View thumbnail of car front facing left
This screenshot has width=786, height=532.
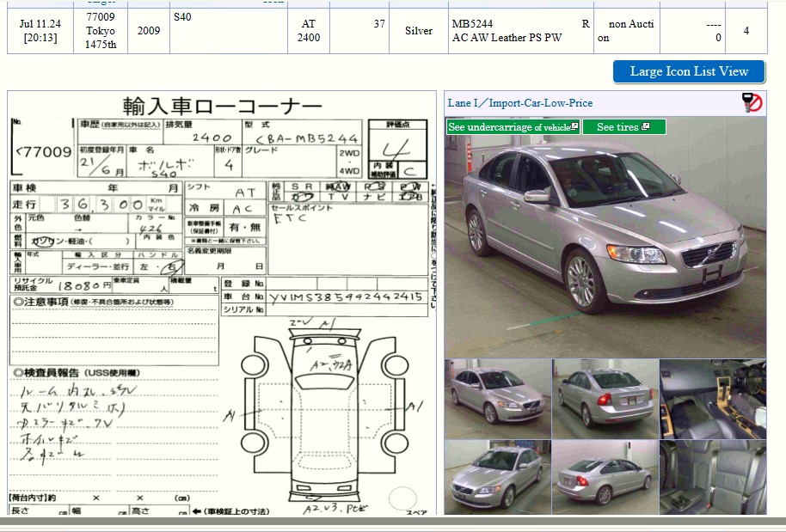(x=498, y=477)
